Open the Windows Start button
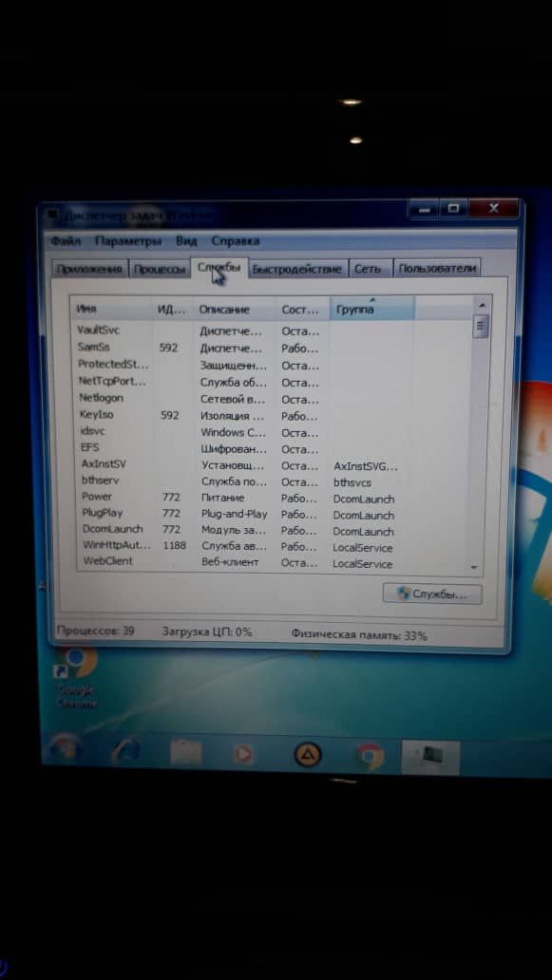The image size is (552, 980). coord(65,750)
